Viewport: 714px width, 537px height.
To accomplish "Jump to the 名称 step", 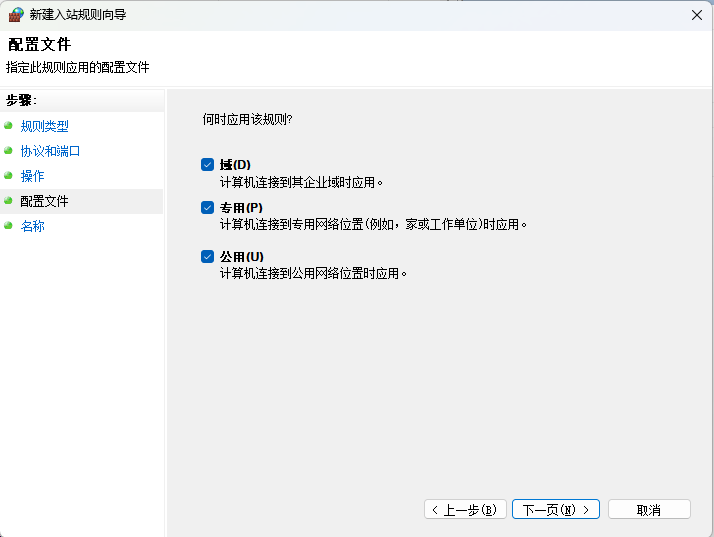I will pos(32,226).
